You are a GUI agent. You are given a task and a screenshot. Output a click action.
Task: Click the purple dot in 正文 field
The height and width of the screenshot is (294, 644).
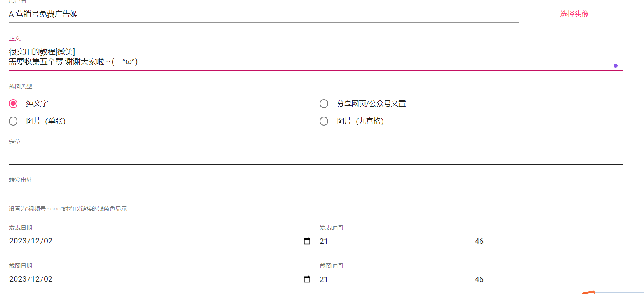616,66
